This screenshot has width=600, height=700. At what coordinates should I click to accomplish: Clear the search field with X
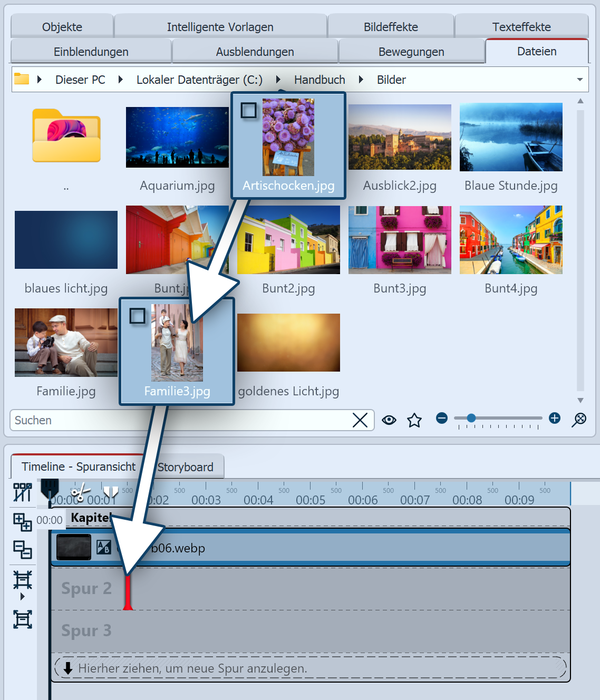coord(360,420)
